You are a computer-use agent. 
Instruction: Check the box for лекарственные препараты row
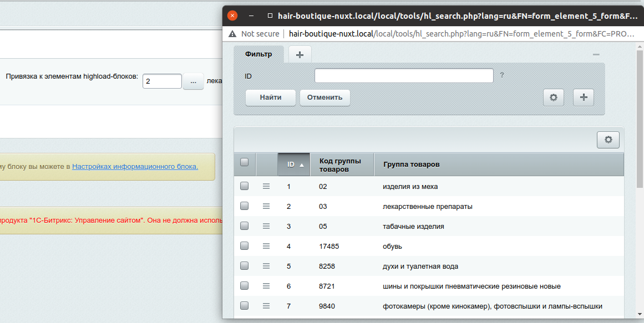(x=244, y=206)
